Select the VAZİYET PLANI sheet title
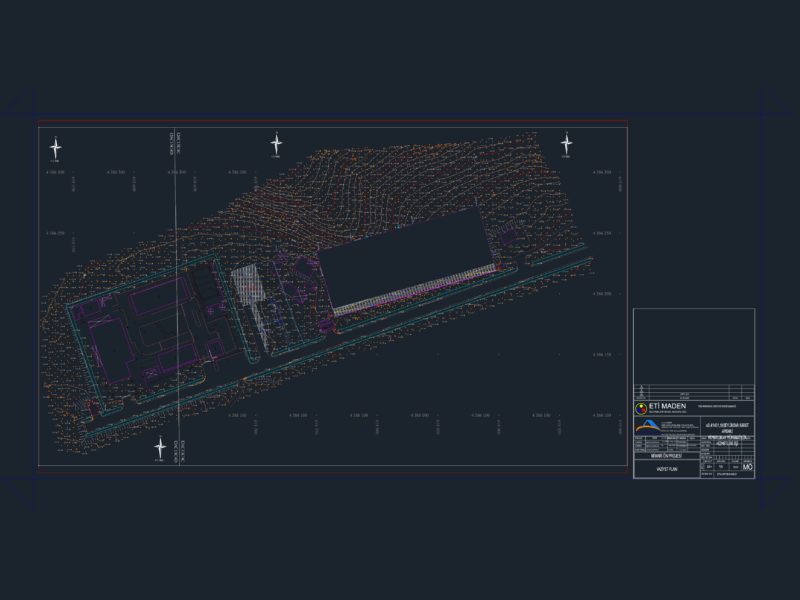 point(667,469)
